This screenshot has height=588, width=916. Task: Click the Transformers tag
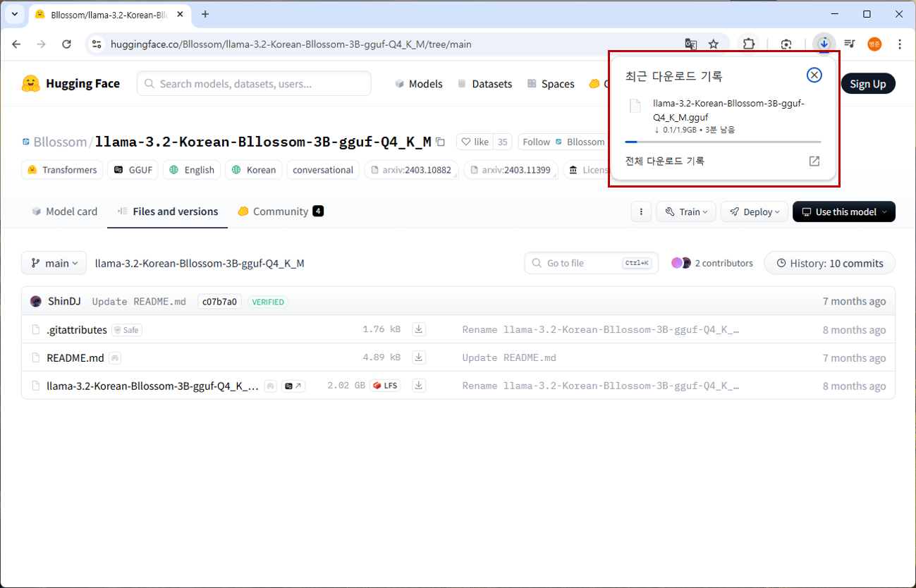62,170
